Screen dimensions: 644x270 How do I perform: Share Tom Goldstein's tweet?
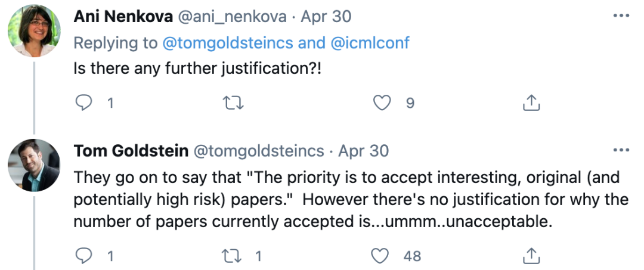(x=530, y=256)
